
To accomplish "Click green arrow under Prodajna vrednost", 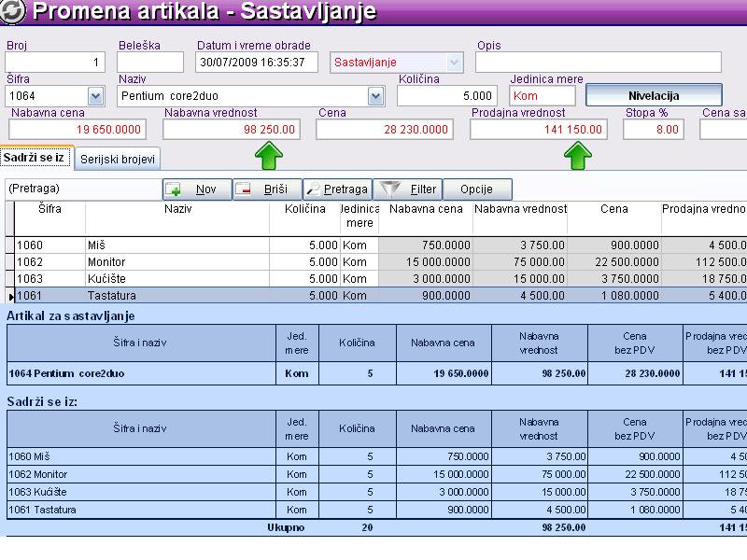I will pyautogui.click(x=576, y=156).
